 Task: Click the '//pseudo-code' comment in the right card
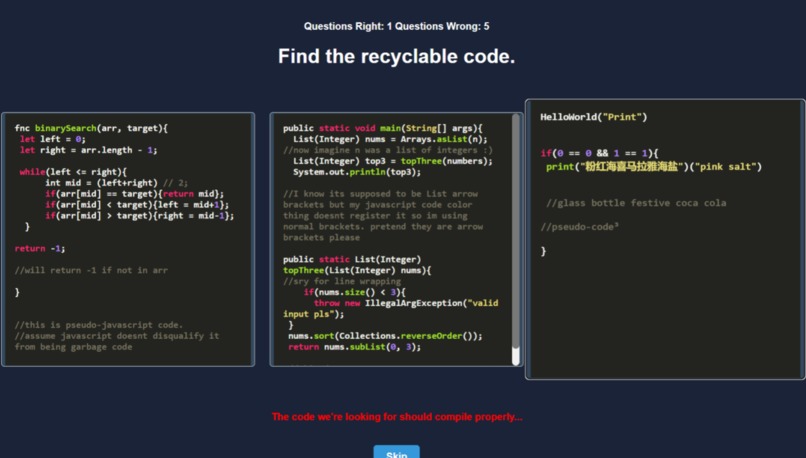click(579, 227)
